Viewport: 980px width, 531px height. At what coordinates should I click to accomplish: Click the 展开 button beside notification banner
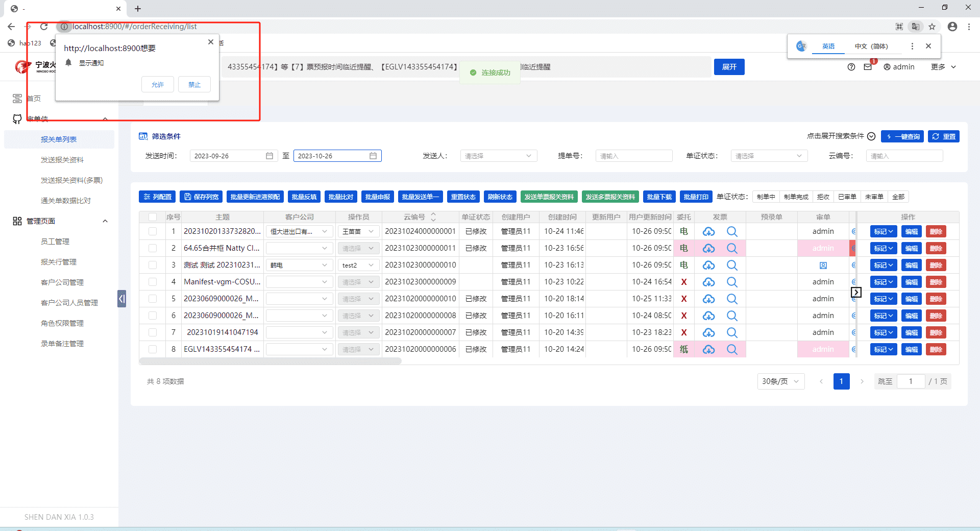(x=729, y=67)
